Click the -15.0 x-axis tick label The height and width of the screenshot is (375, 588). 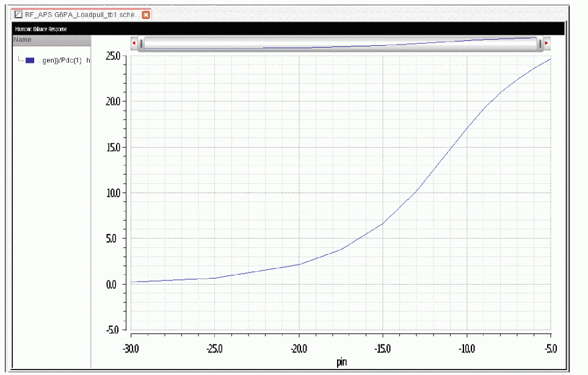pyautogui.click(x=383, y=349)
